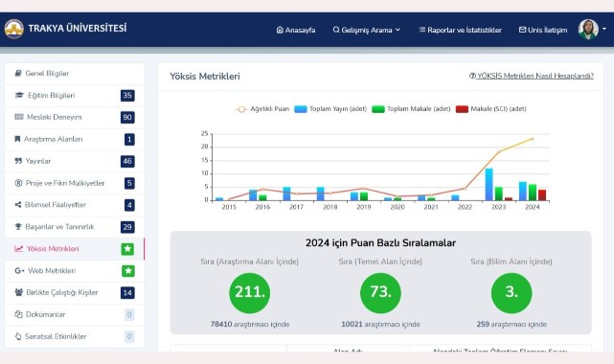Screen dimensions: 614x364
Task: Click the Birlikte Çalıştığı Kişiler people icon
Action: (x=18, y=292)
